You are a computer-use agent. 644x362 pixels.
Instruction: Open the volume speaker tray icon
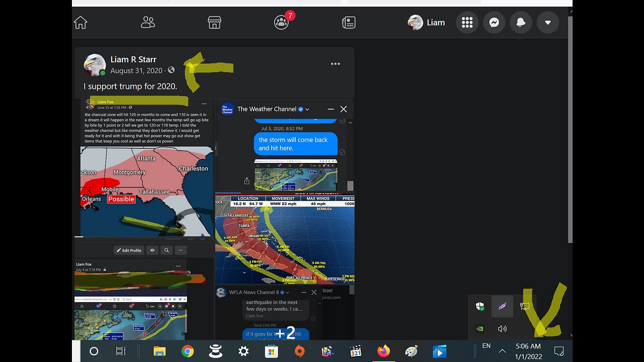pyautogui.click(x=502, y=329)
